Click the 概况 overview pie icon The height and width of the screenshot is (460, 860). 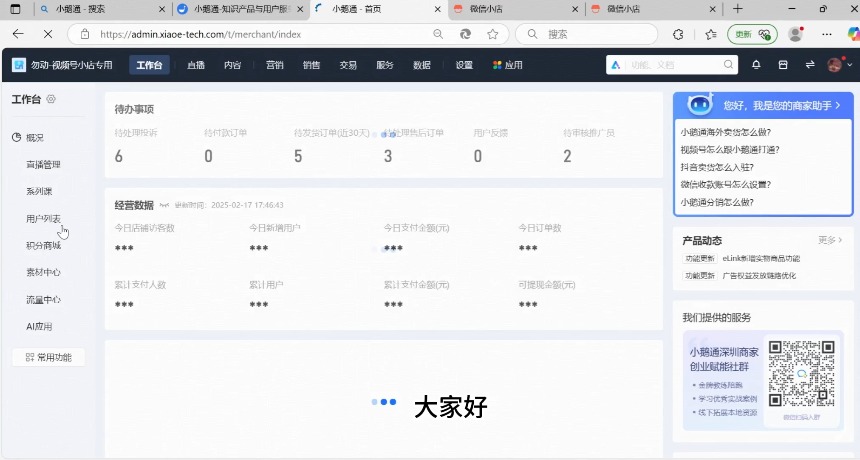tap(16, 137)
